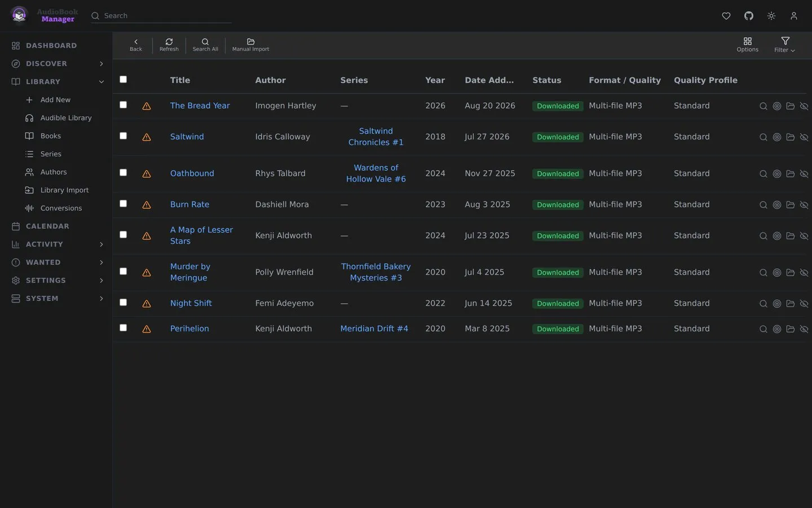
Task: Click target icon for A Map of Lesser Stars
Action: coord(776,236)
